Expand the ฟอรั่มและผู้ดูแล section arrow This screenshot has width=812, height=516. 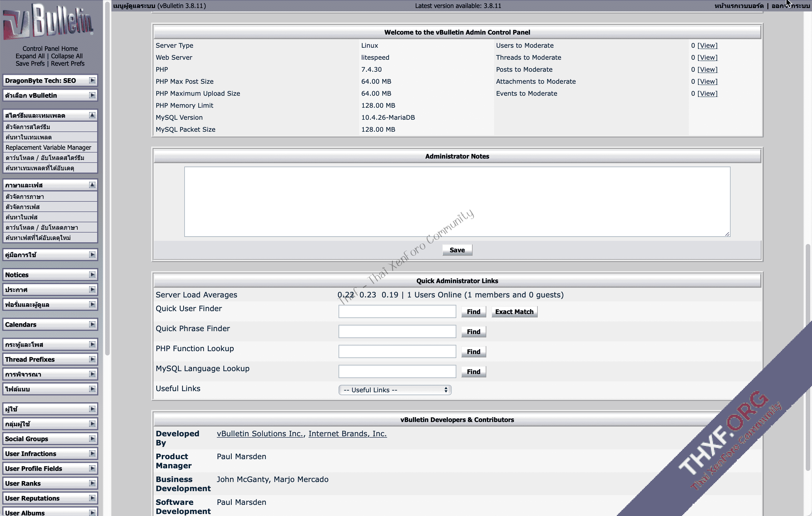click(92, 304)
